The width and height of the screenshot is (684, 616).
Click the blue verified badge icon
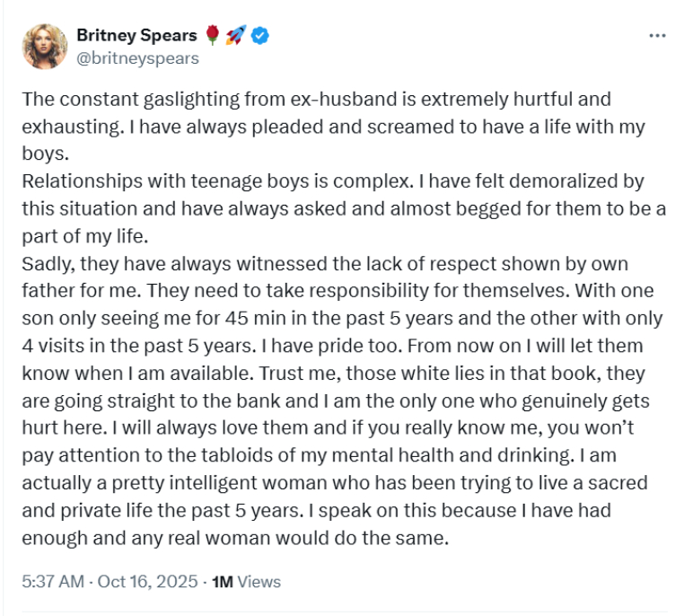click(260, 36)
